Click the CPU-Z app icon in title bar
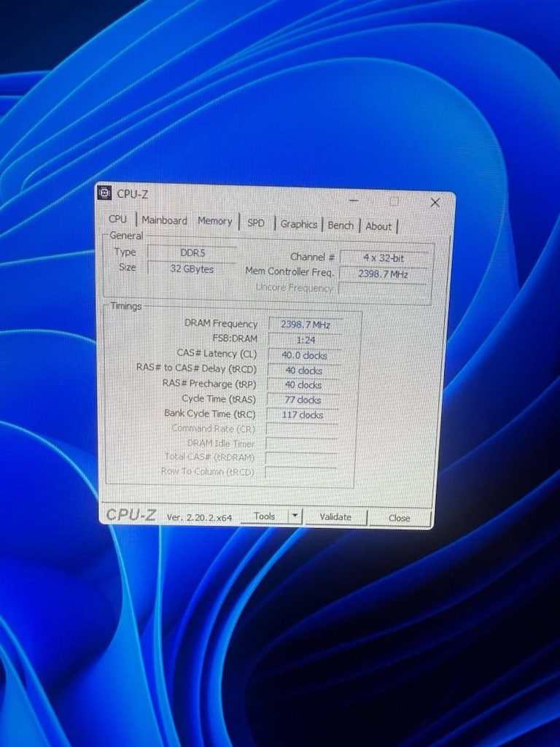This screenshot has height=747, width=560. point(104,193)
